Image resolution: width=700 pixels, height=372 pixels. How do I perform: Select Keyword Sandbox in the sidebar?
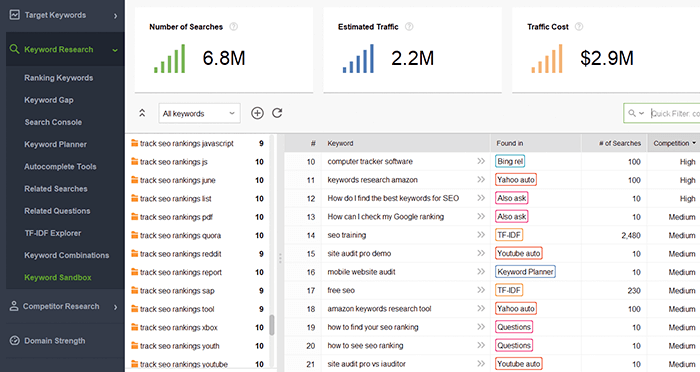(58, 277)
